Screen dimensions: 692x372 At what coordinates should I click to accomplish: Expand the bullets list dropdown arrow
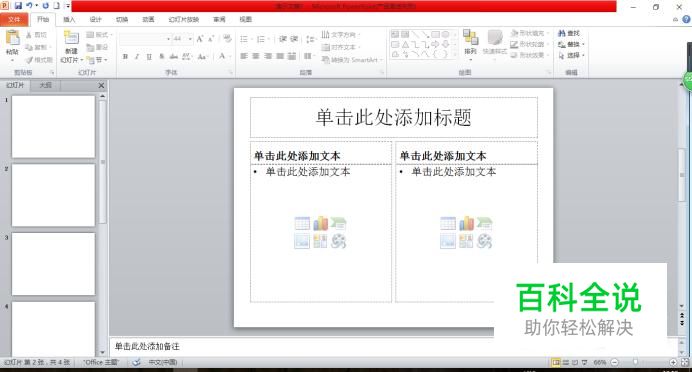coord(252,39)
